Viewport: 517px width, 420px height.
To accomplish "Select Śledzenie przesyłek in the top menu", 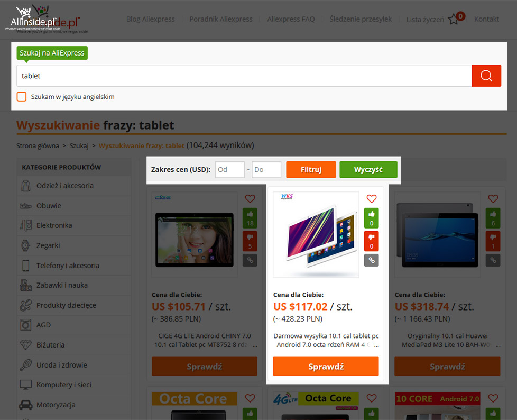I will click(x=360, y=19).
